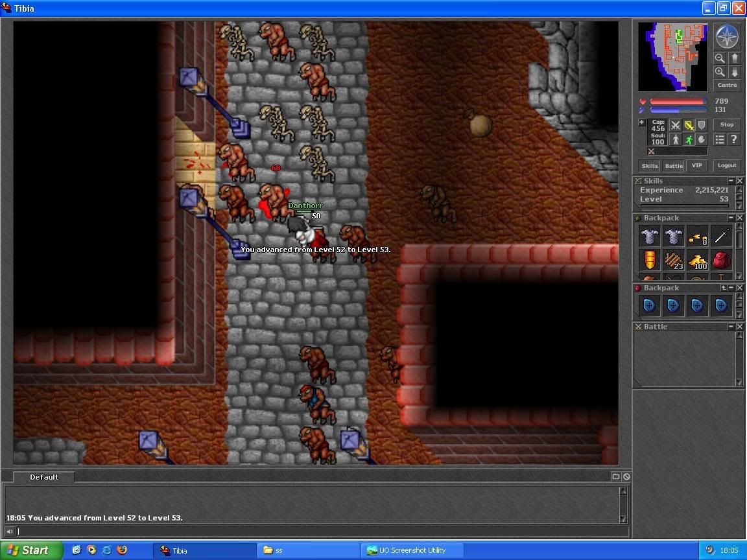Click the chat message input field
The image size is (747, 560).
(322, 531)
